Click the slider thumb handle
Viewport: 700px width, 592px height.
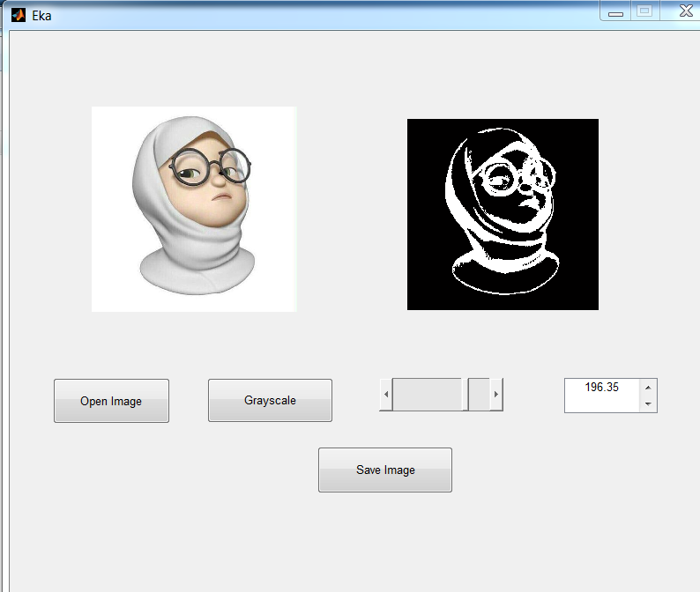coord(465,395)
